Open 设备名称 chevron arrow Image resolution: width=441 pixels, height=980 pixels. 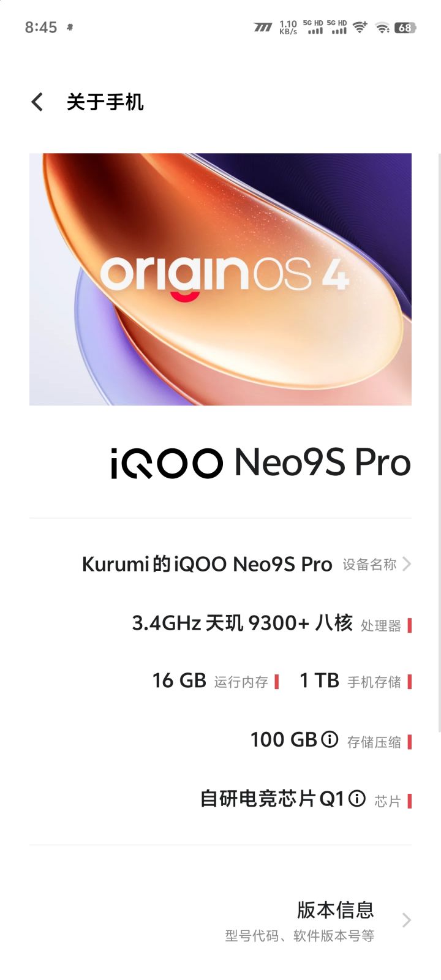click(x=407, y=563)
